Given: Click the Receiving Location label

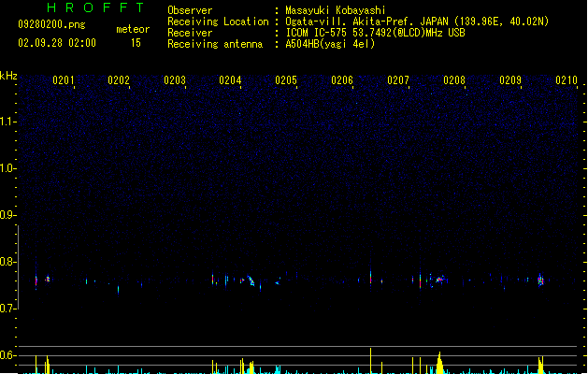Looking at the screenshot, I should pyautogui.click(x=218, y=22).
